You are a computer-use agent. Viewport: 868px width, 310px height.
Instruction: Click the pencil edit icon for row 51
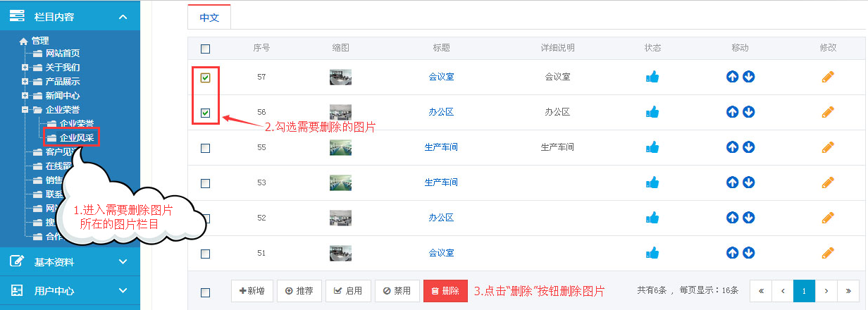(x=828, y=253)
